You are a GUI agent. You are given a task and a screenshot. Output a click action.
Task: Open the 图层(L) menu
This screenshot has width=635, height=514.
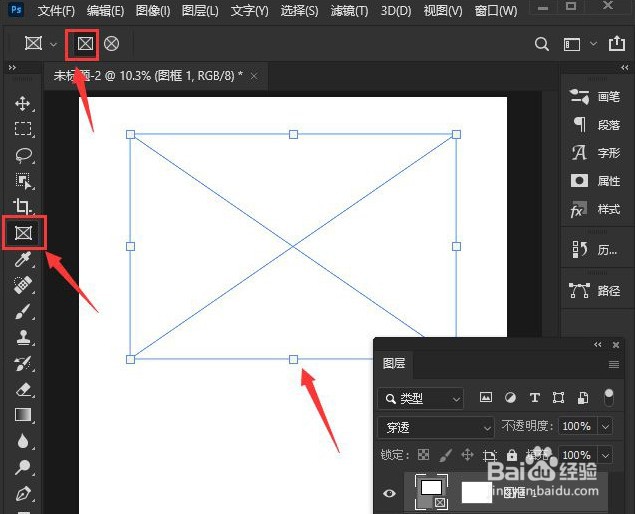[x=200, y=11]
